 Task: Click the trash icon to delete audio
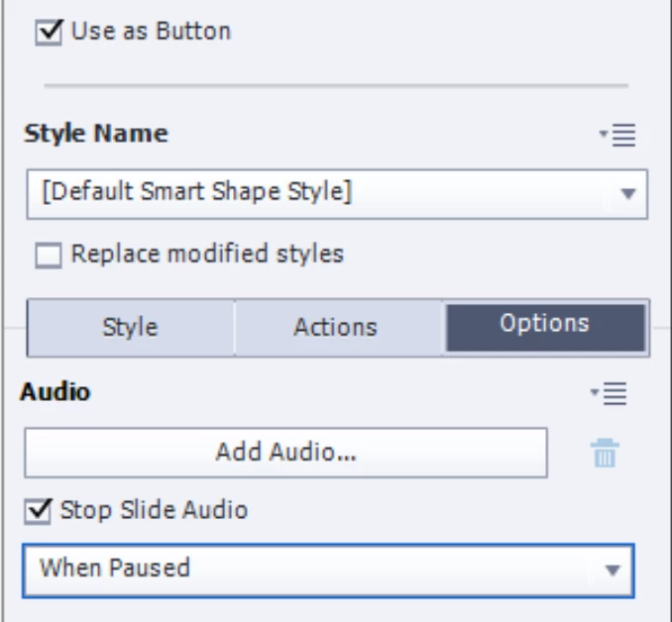(x=605, y=453)
